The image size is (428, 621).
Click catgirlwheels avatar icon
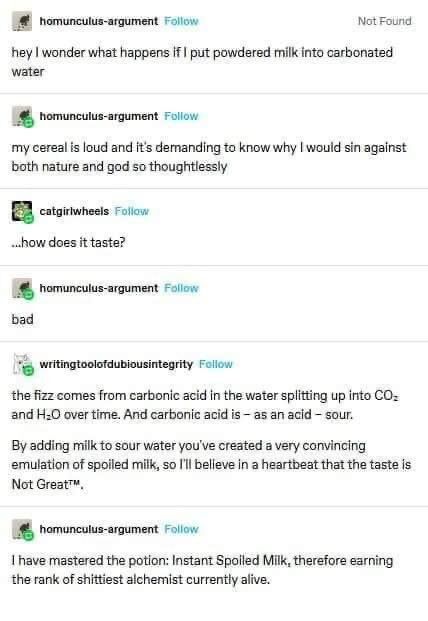(x=22, y=211)
